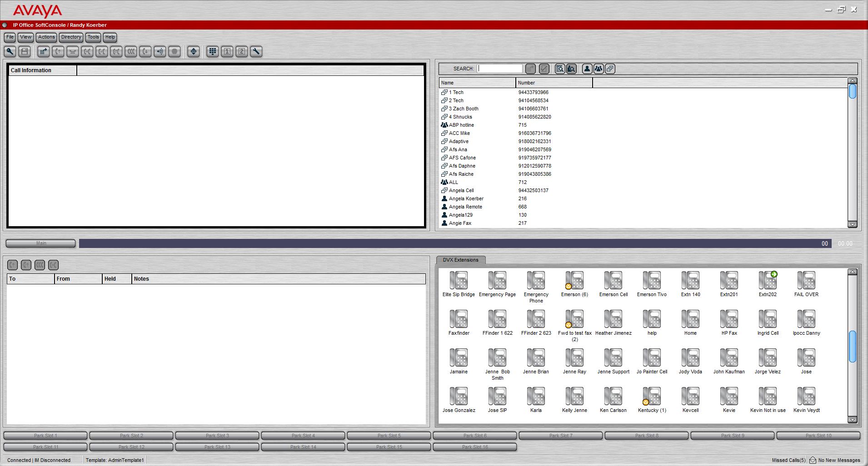Viewport: 868px width, 466px height.
Task: Click the Park Slot 1 button
Action: click(x=45, y=436)
